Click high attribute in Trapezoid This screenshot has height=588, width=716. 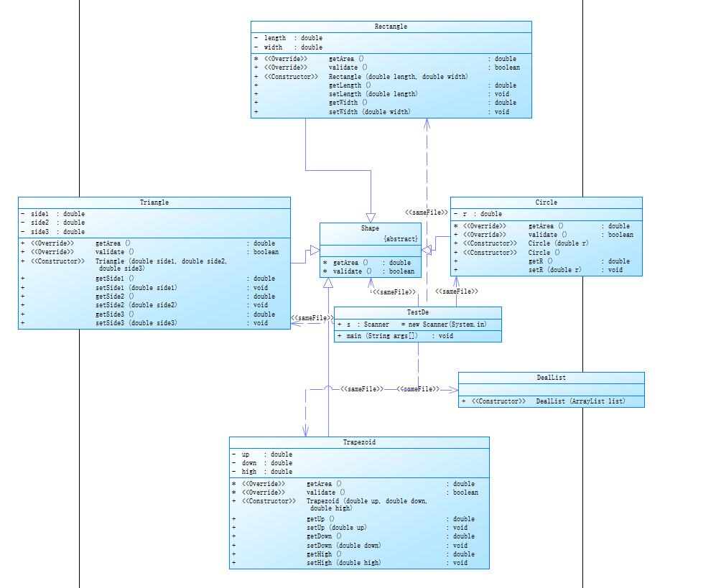(x=262, y=472)
